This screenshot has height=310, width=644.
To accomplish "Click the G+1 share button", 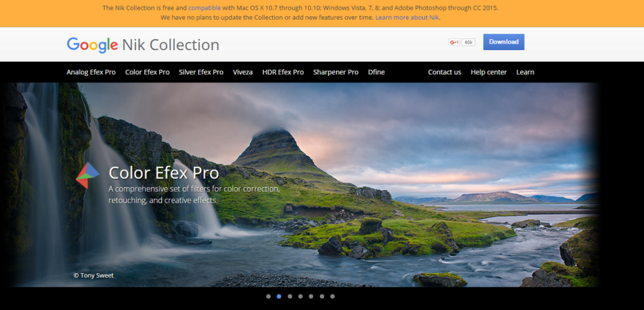I will (x=454, y=42).
